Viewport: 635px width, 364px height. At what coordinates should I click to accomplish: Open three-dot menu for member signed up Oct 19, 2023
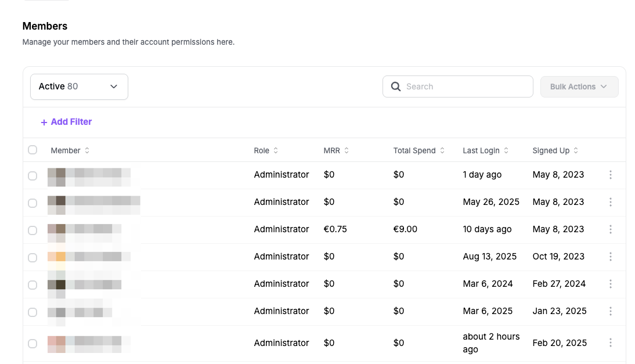tap(610, 256)
